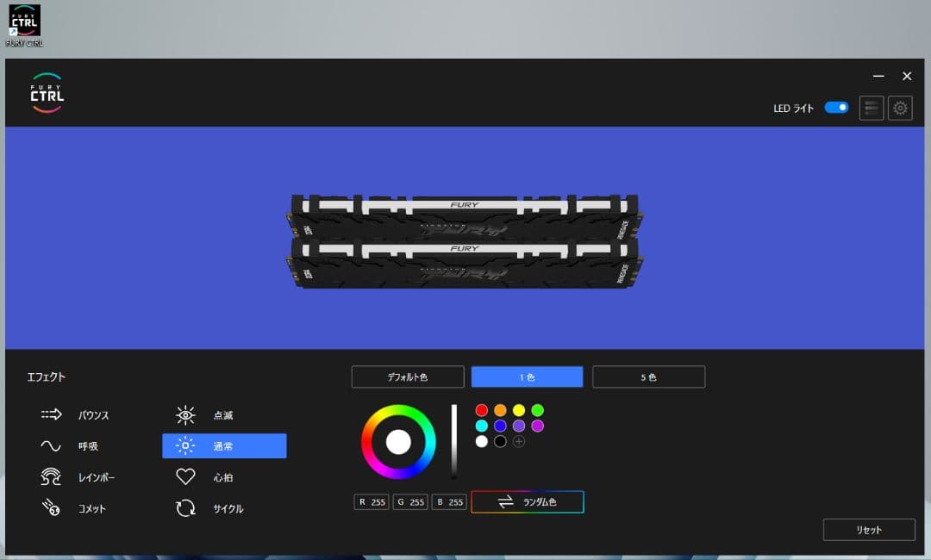931x560 pixels.
Task: Choose the コメット effect label
Action: (92, 508)
